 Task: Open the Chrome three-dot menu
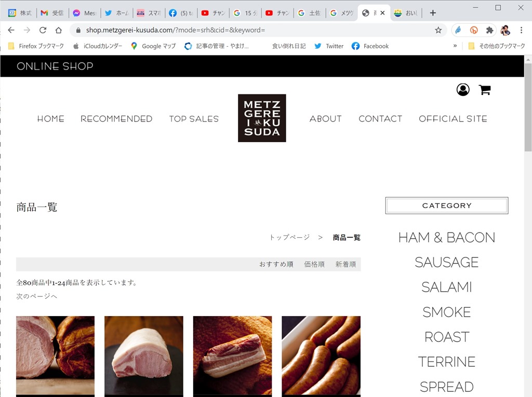pos(521,30)
